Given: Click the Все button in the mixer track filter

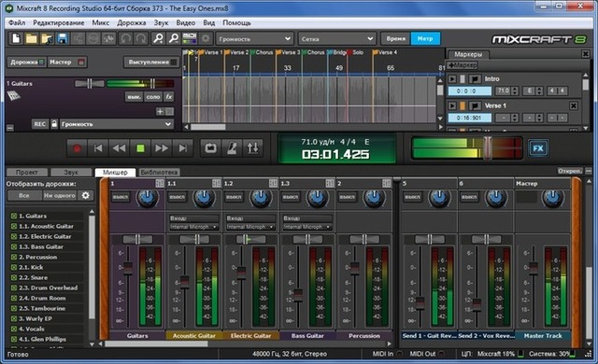Looking at the screenshot, I should [24, 195].
